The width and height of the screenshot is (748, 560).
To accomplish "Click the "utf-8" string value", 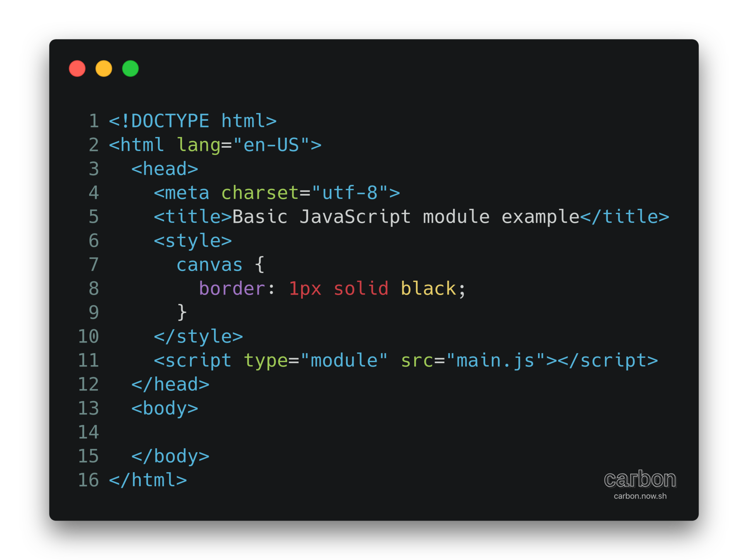I will (350, 193).
